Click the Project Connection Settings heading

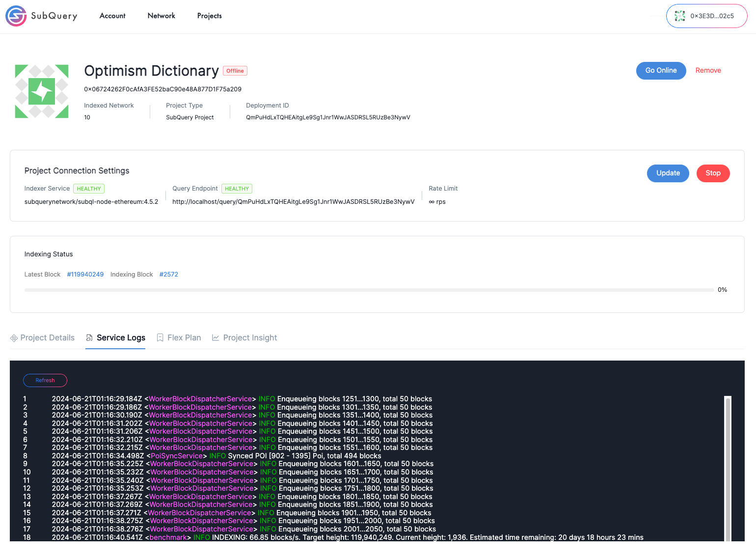[x=77, y=171]
